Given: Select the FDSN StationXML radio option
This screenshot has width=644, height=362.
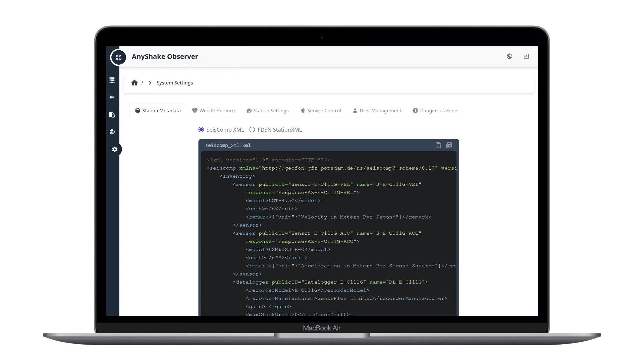Looking at the screenshot, I should [x=252, y=130].
